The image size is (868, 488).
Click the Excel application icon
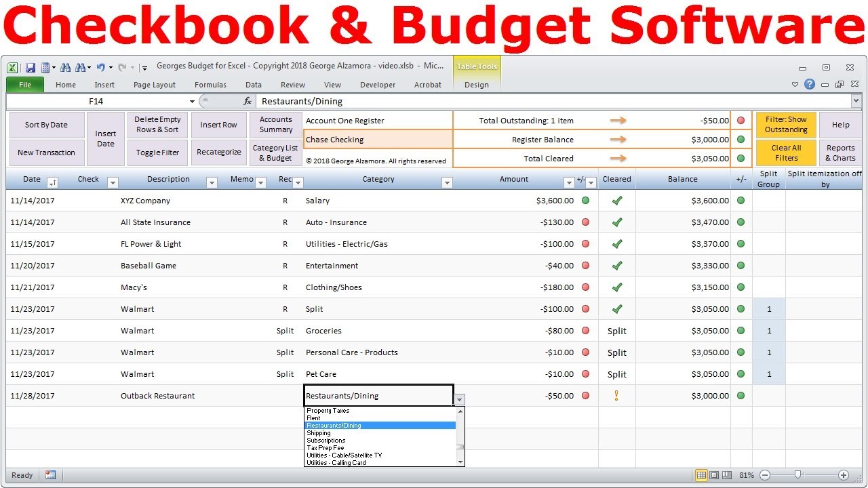click(x=12, y=67)
